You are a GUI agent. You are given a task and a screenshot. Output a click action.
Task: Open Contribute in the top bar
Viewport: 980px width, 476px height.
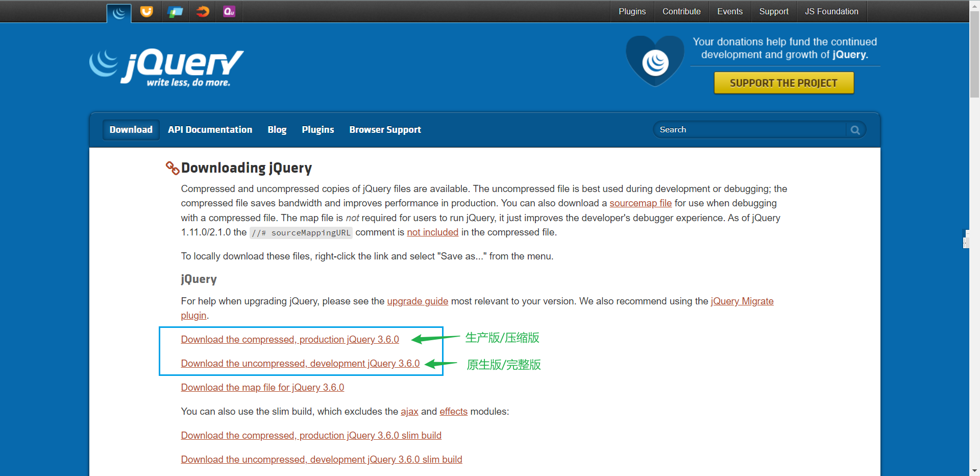[x=681, y=11]
